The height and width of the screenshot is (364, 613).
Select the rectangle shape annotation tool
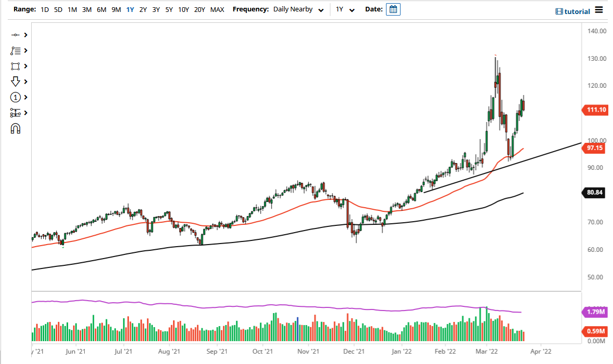(x=16, y=66)
